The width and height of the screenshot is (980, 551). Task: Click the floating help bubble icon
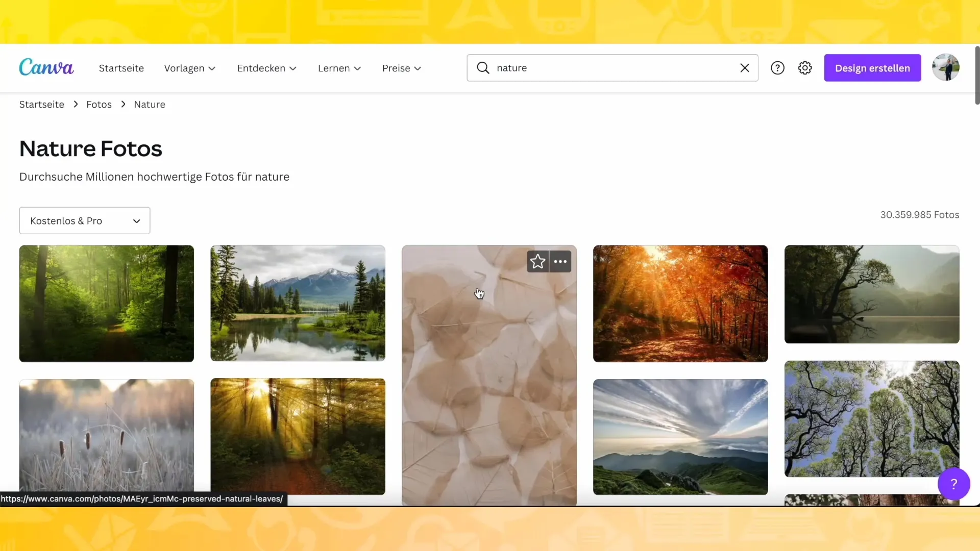(x=954, y=483)
